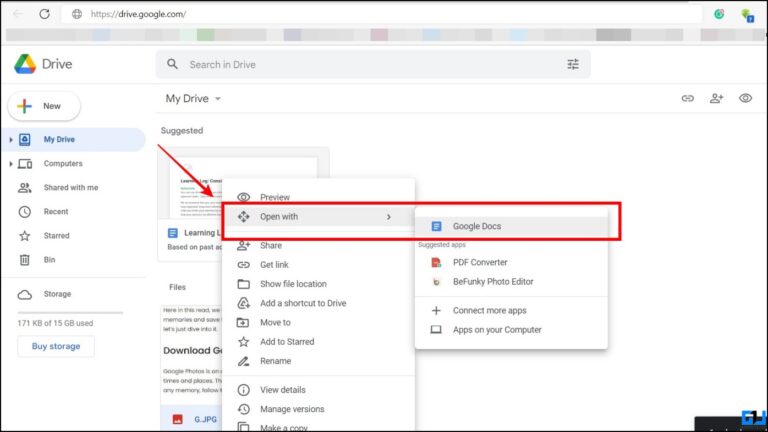768x432 pixels.
Task: Click the storage usage progress bar
Action: (70, 312)
